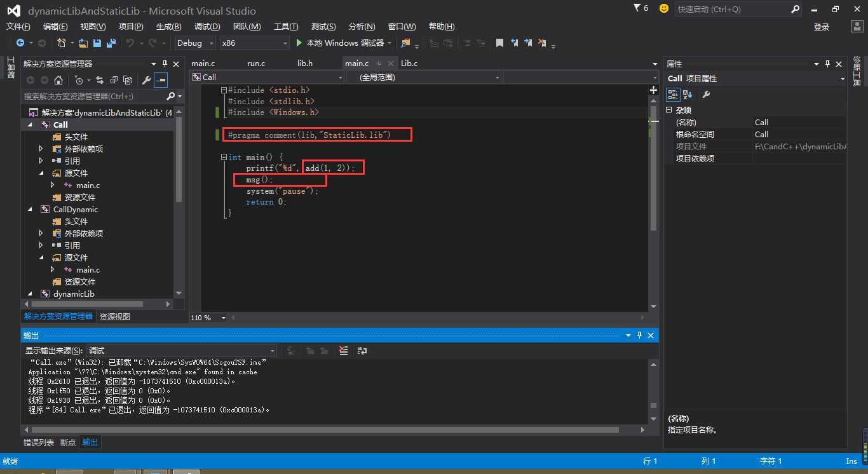Open the notifications flag icon
The image size is (868, 474).
[637, 8]
